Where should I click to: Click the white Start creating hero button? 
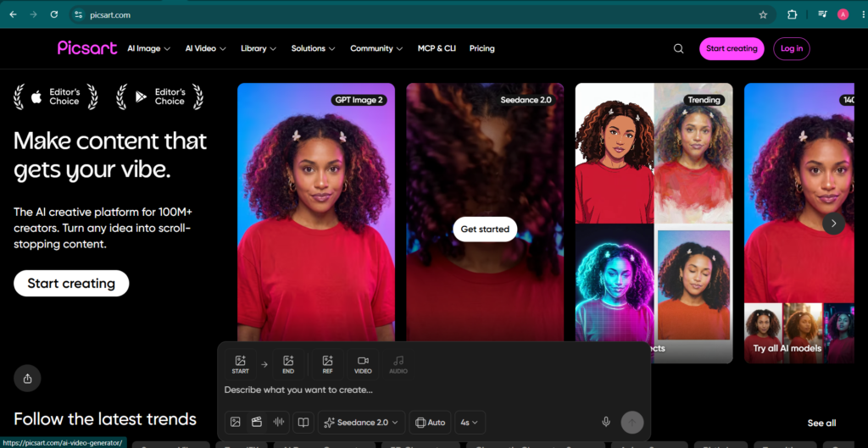[x=71, y=283]
